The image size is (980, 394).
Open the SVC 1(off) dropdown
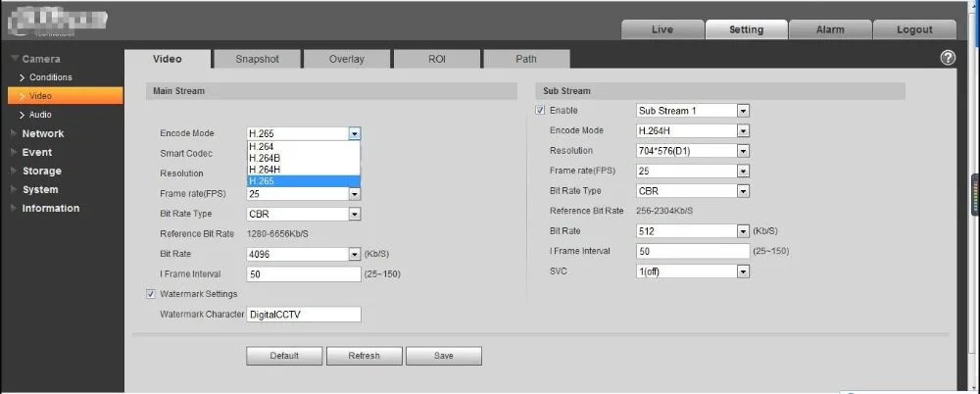tap(743, 271)
